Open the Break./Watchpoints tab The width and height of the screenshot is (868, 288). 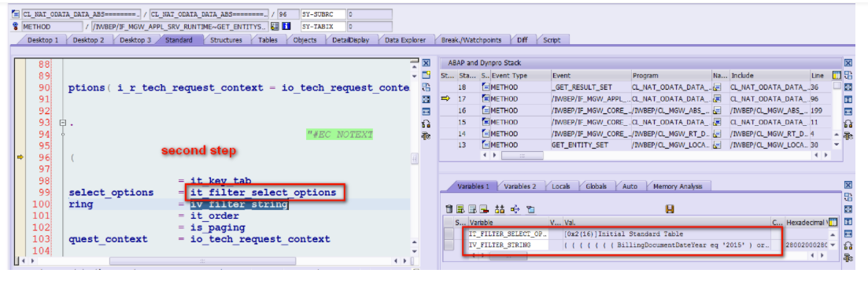click(x=471, y=40)
